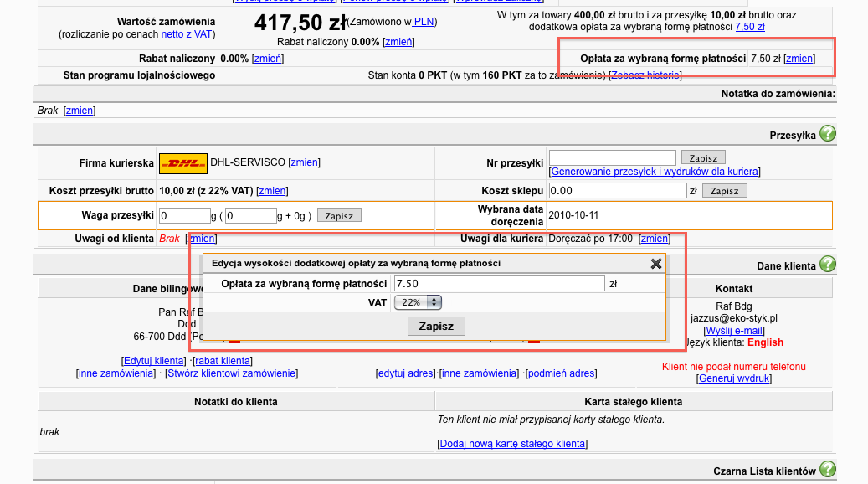Click the payment fee amount input field
Image resolution: width=868 pixels, height=484 pixels.
(x=499, y=284)
